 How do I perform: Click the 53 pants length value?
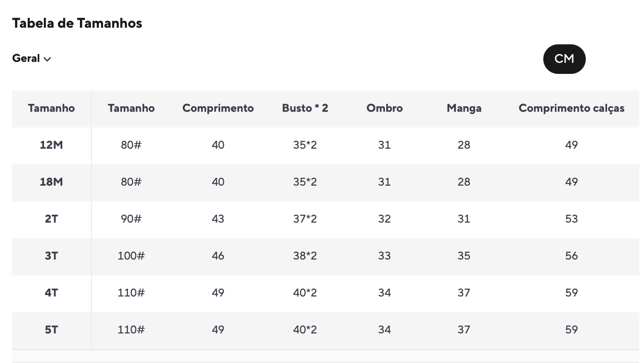571,219
